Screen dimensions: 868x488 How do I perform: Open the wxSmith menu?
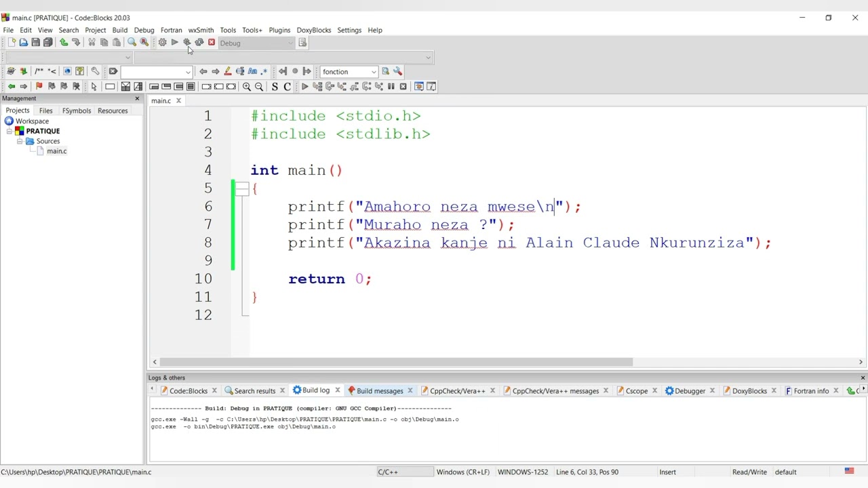201,30
